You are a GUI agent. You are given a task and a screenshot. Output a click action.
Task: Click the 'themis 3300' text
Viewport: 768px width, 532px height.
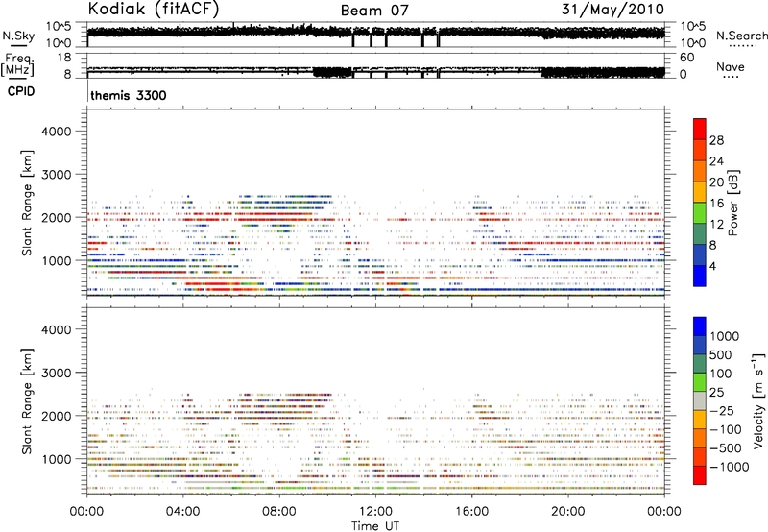coord(129,95)
